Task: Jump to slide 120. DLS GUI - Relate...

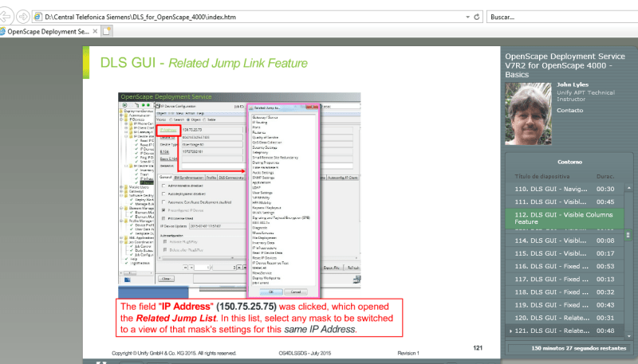Action: (565, 318)
